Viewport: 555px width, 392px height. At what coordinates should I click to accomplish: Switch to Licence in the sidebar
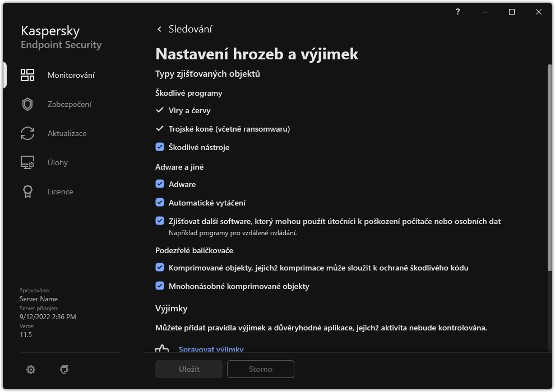click(59, 191)
